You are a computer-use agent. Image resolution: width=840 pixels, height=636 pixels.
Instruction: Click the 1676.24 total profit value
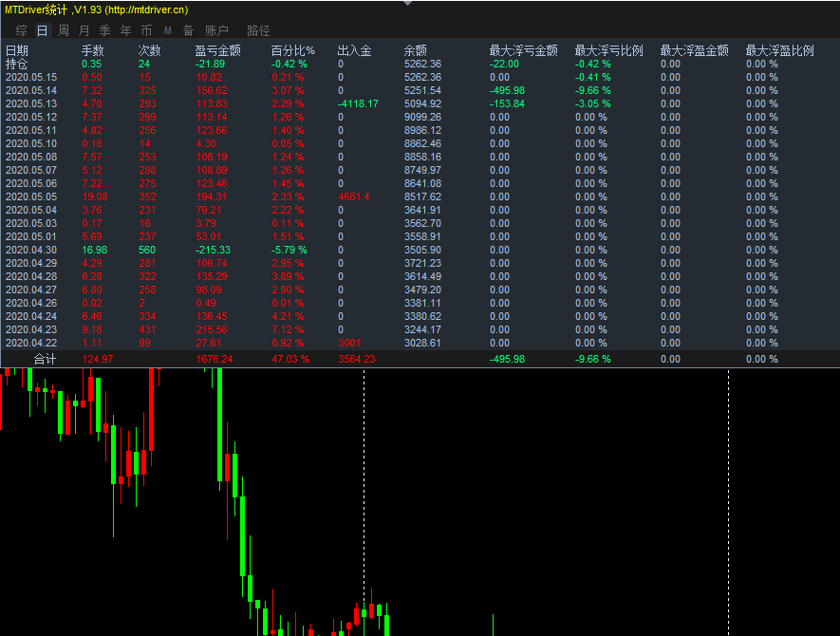pyautogui.click(x=215, y=359)
